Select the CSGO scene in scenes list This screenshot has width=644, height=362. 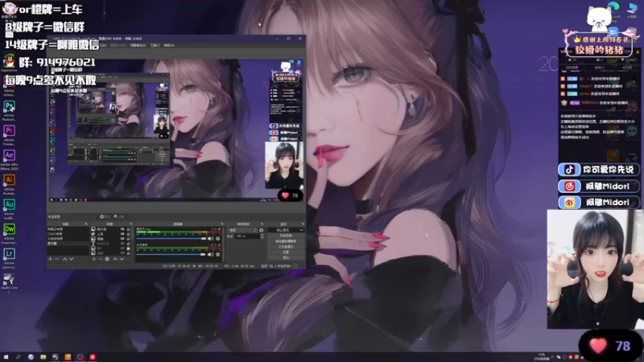click(68, 234)
